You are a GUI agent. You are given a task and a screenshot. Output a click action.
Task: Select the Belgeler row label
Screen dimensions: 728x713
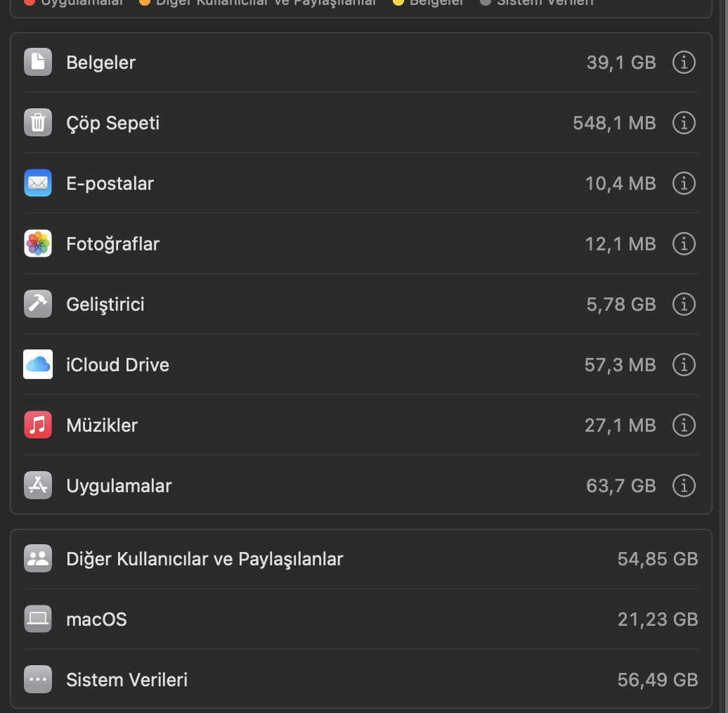100,63
